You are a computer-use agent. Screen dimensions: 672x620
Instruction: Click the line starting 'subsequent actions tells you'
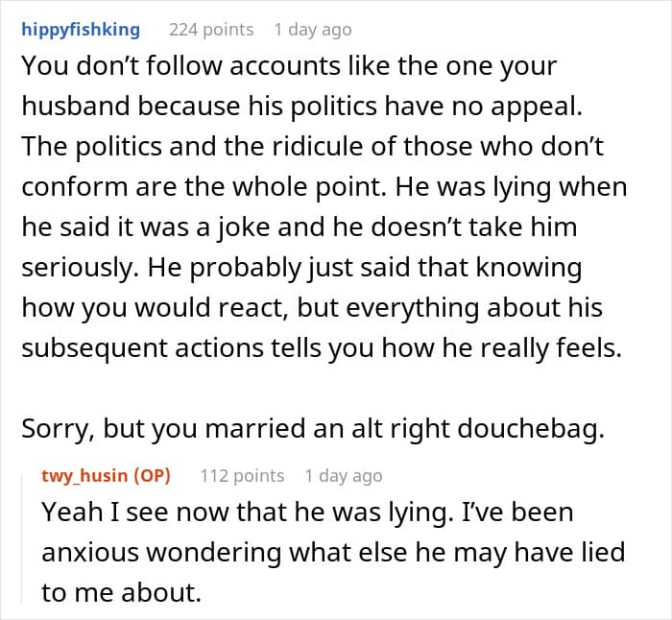click(x=321, y=348)
